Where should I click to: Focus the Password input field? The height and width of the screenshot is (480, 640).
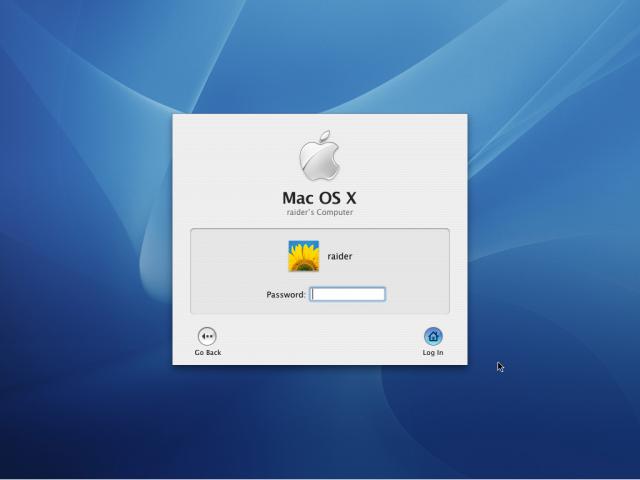[x=348, y=294]
